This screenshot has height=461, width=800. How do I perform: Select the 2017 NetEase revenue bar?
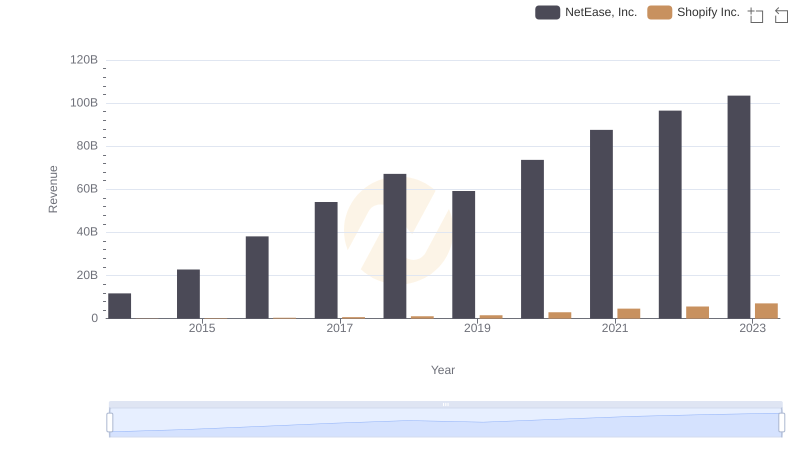[326, 260]
